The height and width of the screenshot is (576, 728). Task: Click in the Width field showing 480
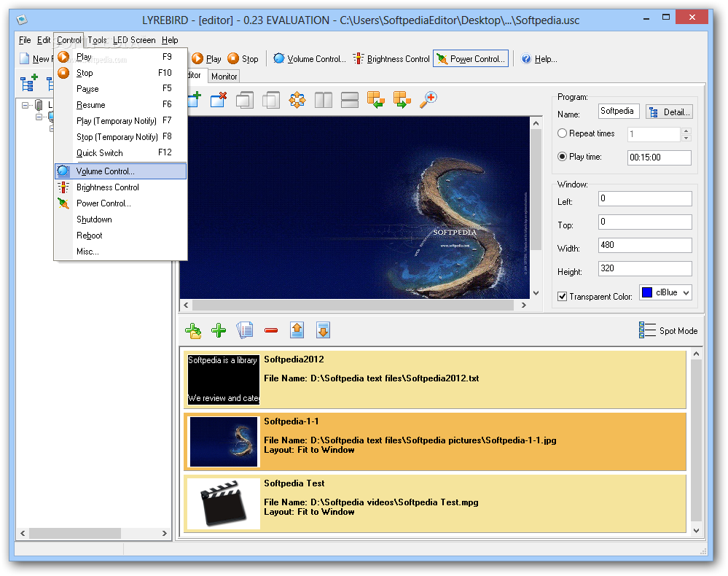pos(645,245)
